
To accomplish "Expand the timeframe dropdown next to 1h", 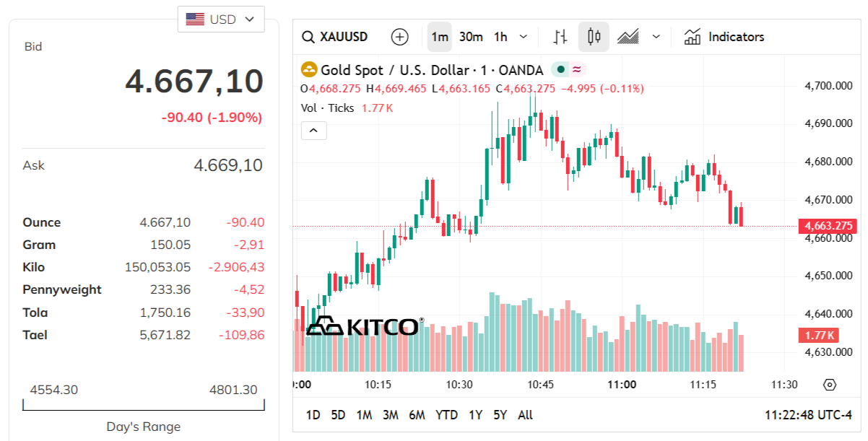I will point(522,36).
